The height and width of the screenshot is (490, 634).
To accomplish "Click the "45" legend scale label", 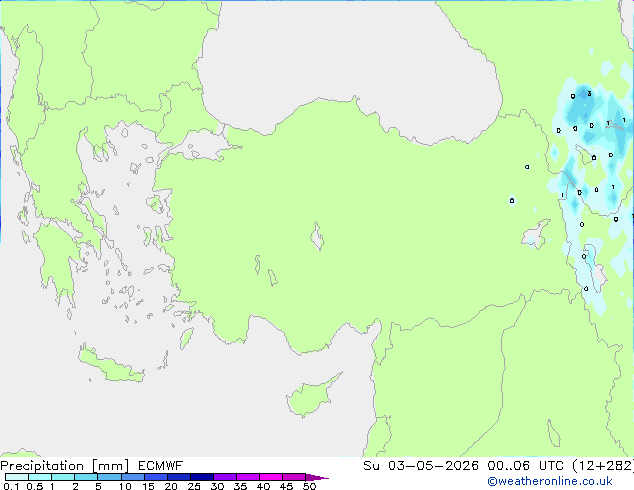I will click(x=286, y=486).
